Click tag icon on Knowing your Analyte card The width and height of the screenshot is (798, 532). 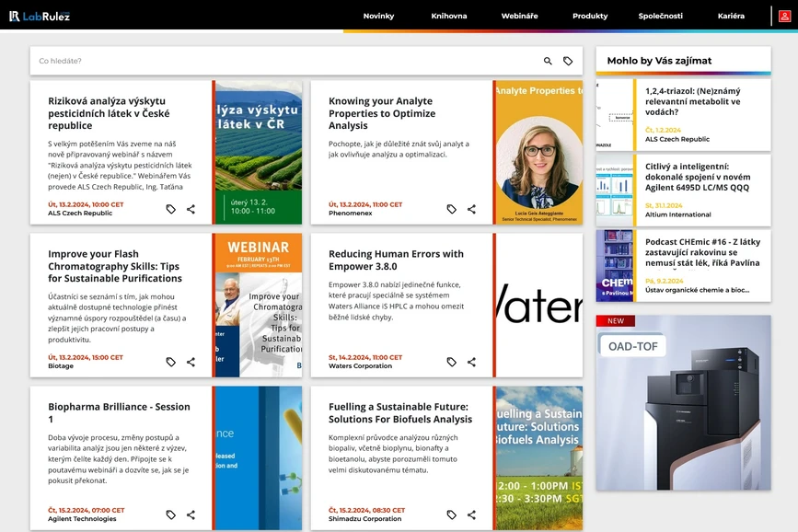(451, 209)
